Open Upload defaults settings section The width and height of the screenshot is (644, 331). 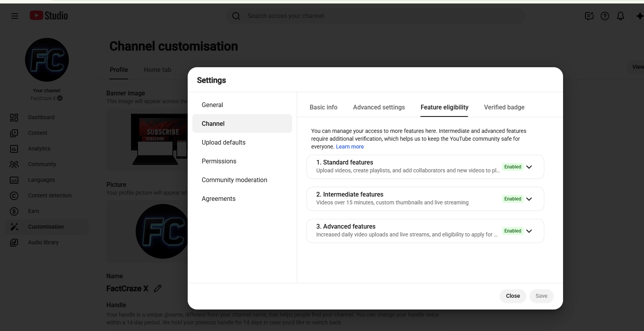[242, 142]
